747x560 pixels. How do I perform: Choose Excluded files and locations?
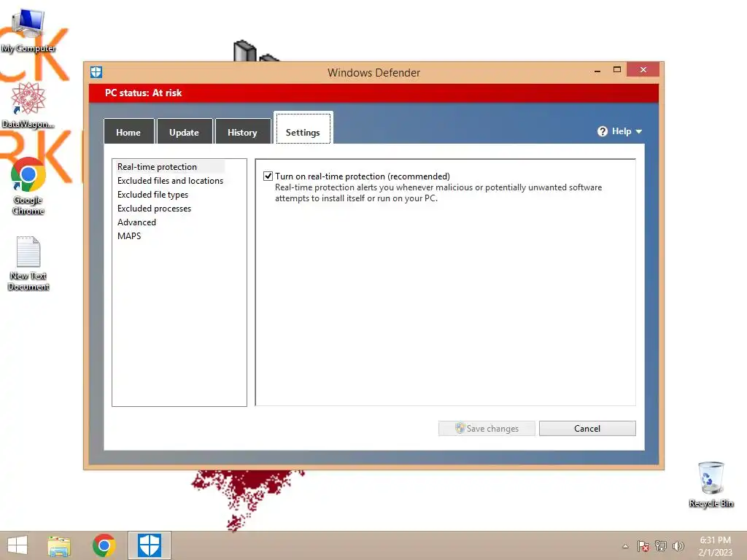(170, 181)
